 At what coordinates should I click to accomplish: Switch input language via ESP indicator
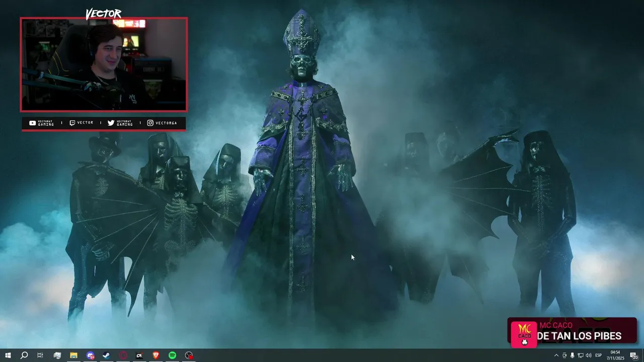click(x=598, y=355)
